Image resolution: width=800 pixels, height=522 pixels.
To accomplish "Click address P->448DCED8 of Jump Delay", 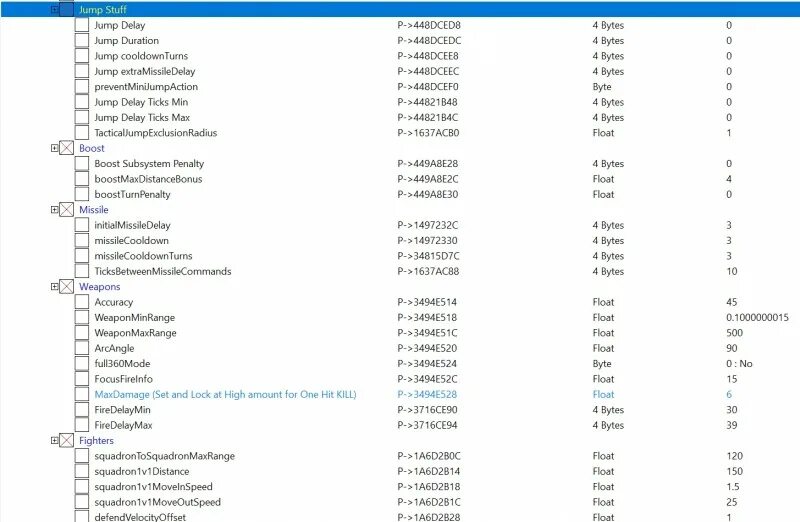I will point(429,25).
